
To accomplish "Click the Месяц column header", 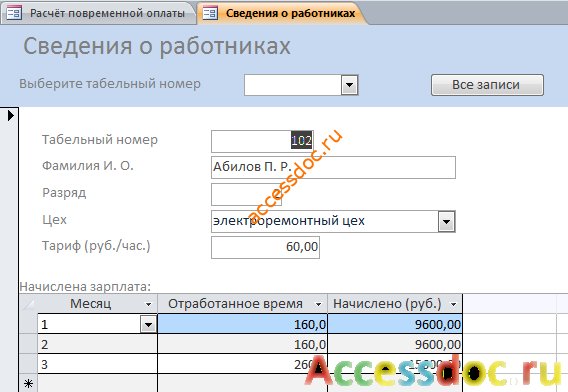I will coord(97,304).
